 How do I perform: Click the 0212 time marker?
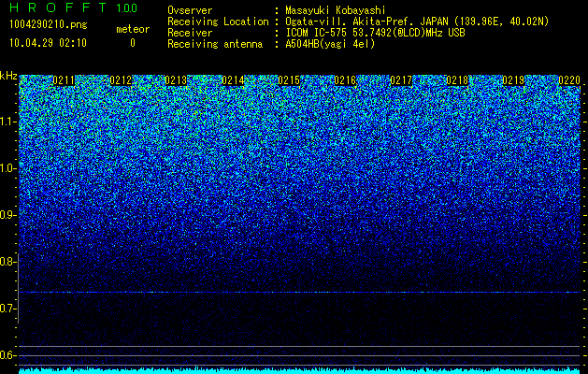click(x=121, y=80)
